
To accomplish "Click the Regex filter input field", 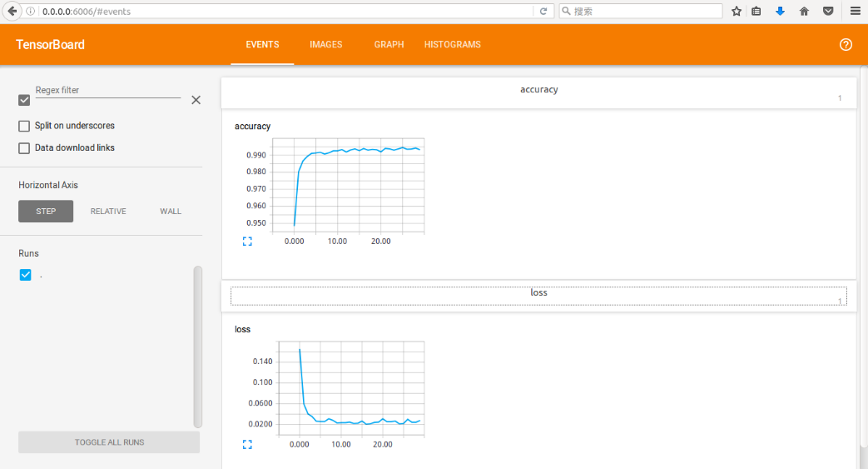I will click(x=108, y=91).
